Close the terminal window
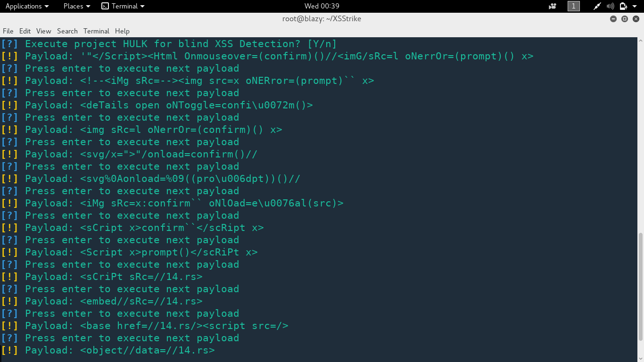This screenshot has width=644, height=362. point(636,19)
